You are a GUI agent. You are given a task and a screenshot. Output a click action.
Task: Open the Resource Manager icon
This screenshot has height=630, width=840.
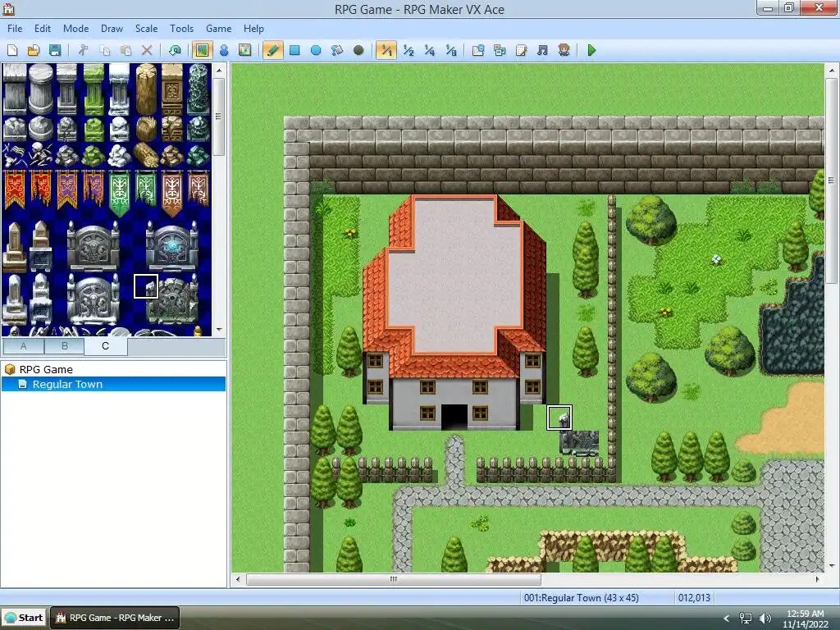[x=500, y=50]
